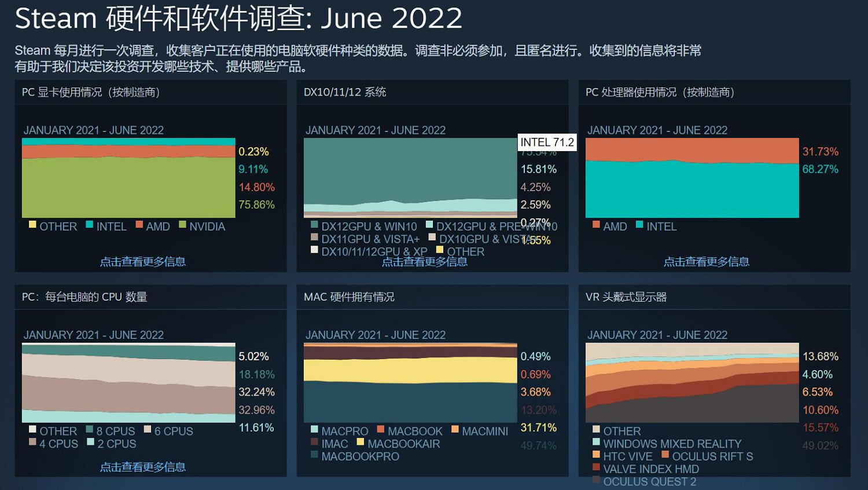The width and height of the screenshot is (868, 490).
Task: Click 点击查看更多信息 below the processor chart
Action: point(707,262)
